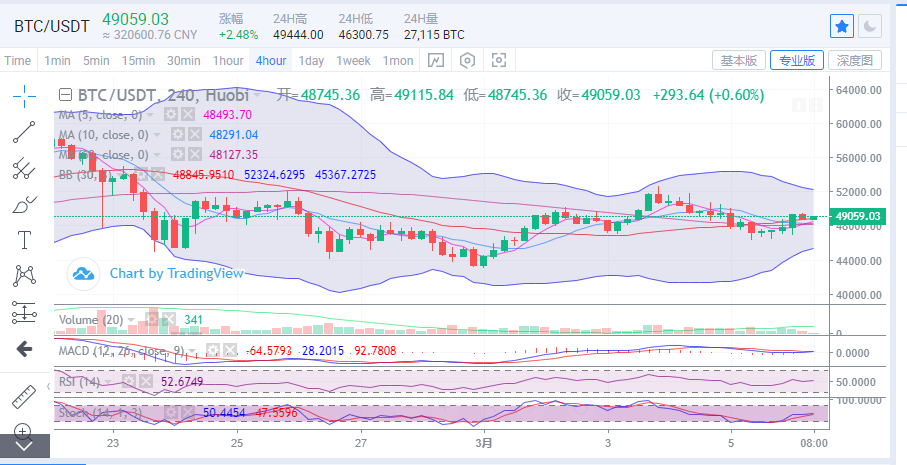Open settings gear for RSI (14)
This screenshot has width=907, height=465.
tap(128, 382)
